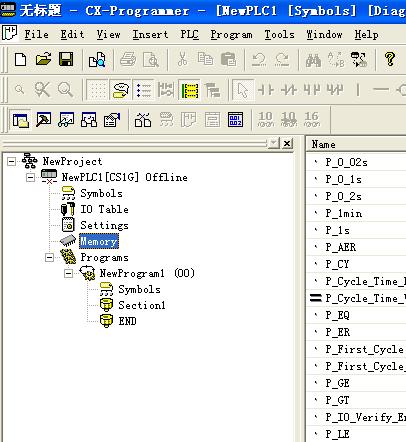Open the Help menu

[366, 35]
